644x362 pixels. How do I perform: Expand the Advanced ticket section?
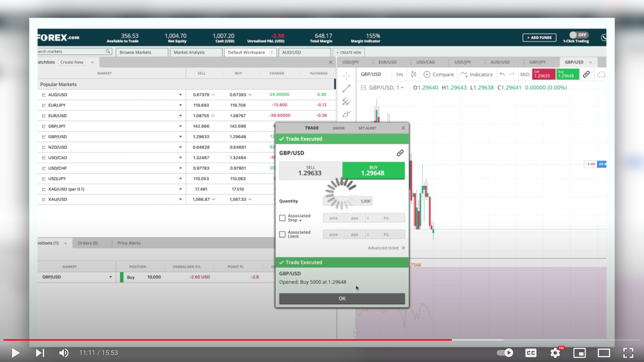point(386,248)
